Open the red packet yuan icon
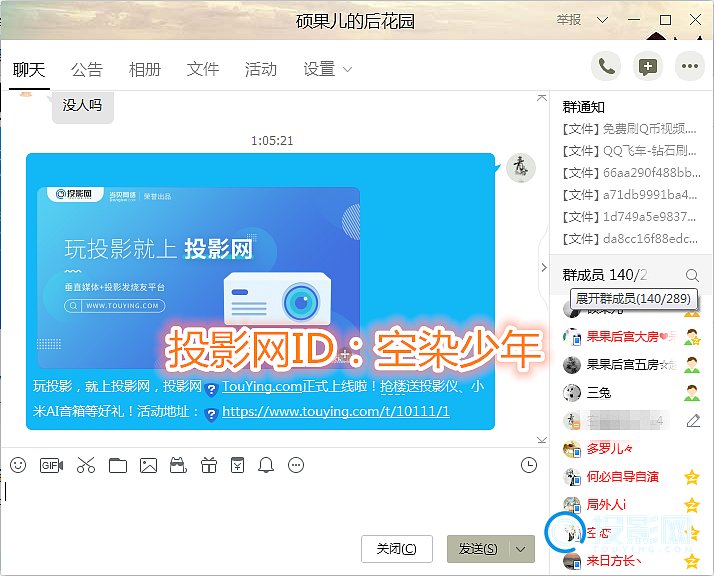The height and width of the screenshot is (576, 714). (x=237, y=465)
